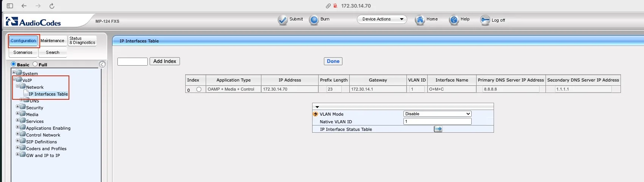Select the Full tree view radio

[35, 64]
